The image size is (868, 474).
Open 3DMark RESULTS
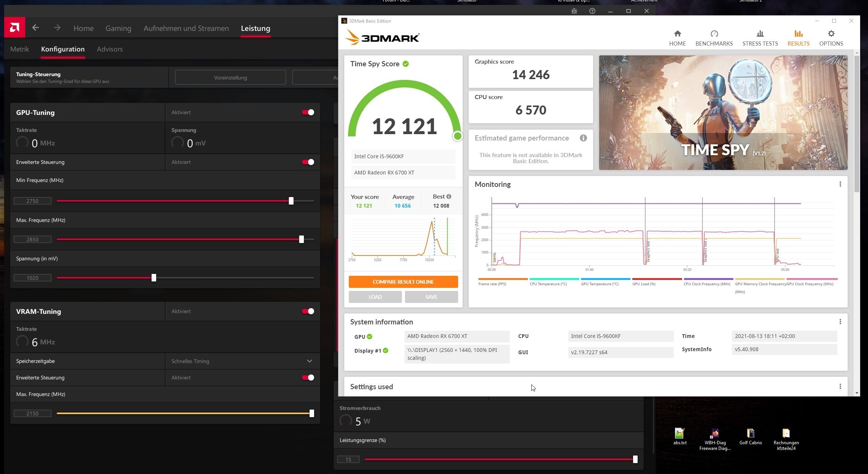(798, 38)
